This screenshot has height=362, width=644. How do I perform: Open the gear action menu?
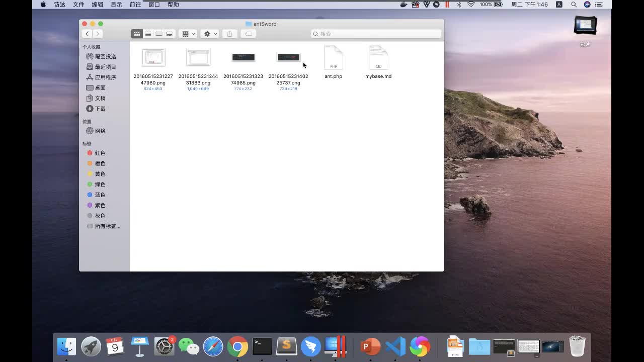pyautogui.click(x=210, y=34)
